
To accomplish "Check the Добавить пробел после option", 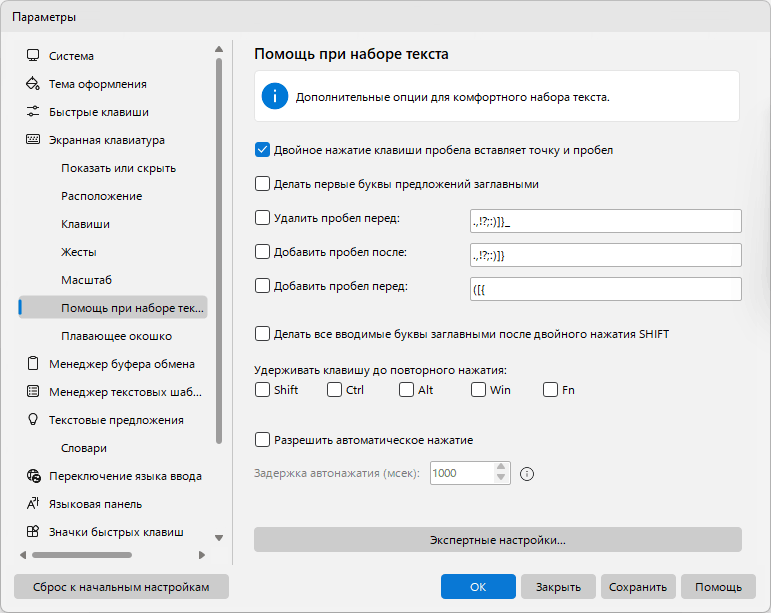I will click(x=262, y=252).
